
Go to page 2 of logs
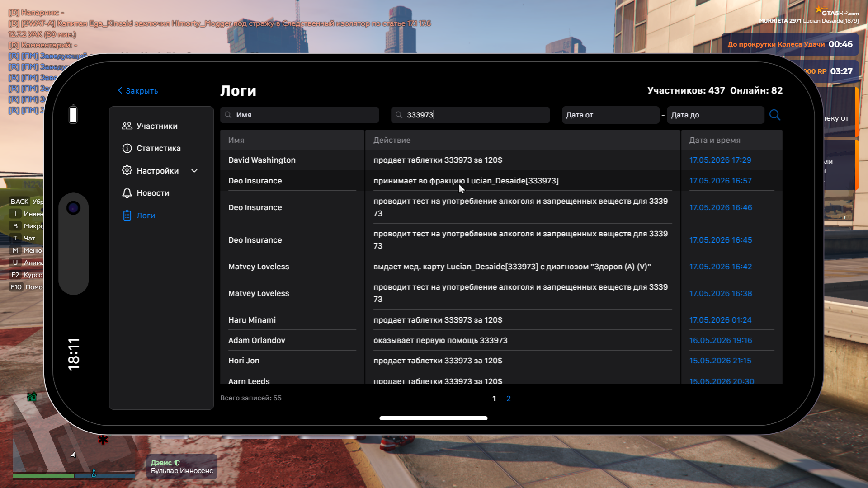pyautogui.click(x=509, y=399)
